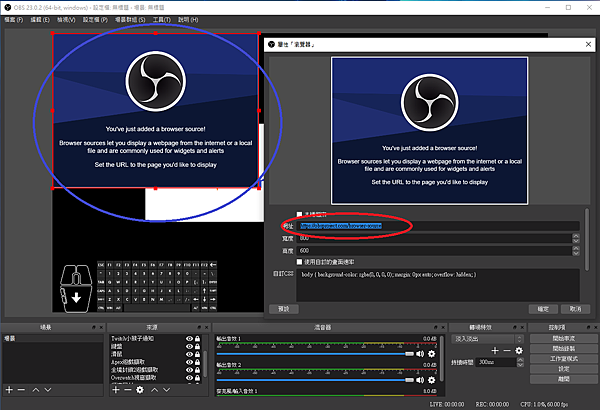Open 輸出音效 1 audio settings gear
The width and height of the screenshot is (600, 410).
[432, 354]
